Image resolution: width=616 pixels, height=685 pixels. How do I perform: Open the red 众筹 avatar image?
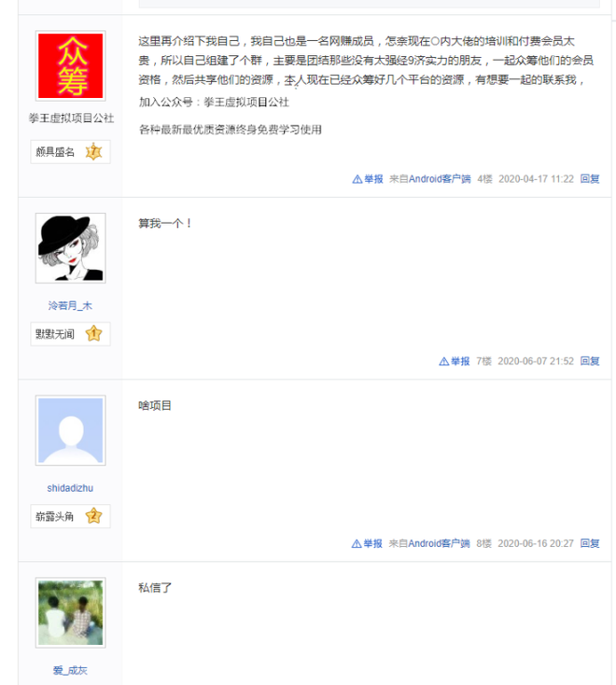click(70, 65)
